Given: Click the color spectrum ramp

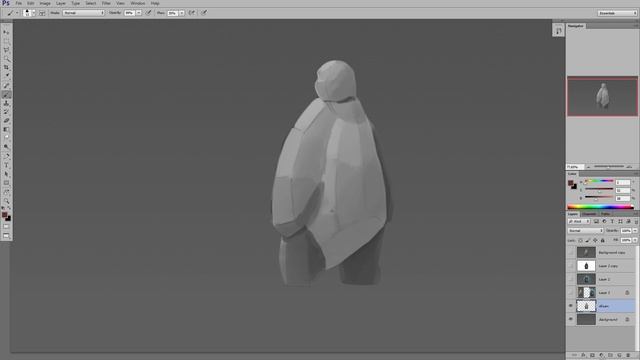Looking at the screenshot, I should (x=600, y=207).
